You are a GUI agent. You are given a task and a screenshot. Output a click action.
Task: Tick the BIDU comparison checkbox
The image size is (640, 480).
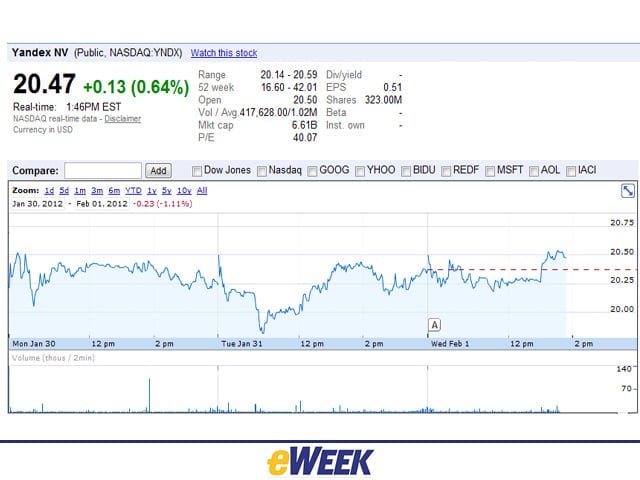(406, 171)
